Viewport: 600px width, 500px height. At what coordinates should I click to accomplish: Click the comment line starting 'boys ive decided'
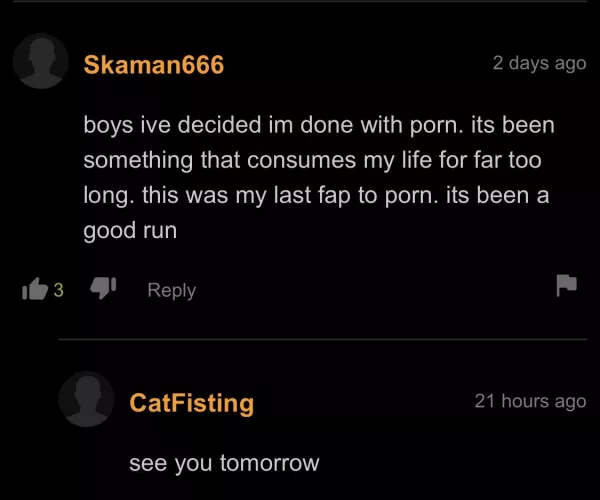click(319, 125)
